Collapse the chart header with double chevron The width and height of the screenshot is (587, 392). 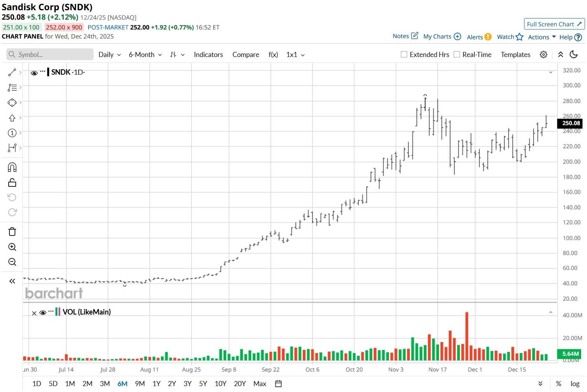pyautogui.click(x=560, y=55)
